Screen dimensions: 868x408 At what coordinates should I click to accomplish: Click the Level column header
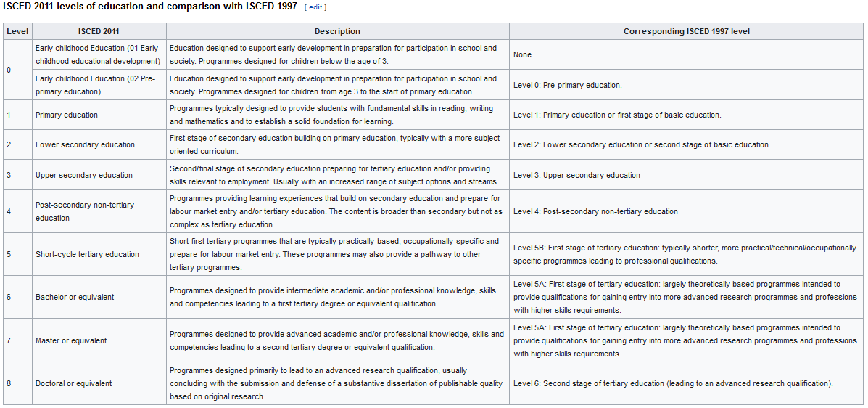pyautogui.click(x=17, y=32)
